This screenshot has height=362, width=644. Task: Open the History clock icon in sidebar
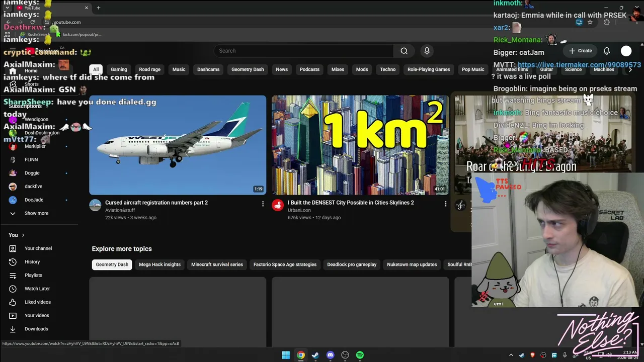click(13, 262)
